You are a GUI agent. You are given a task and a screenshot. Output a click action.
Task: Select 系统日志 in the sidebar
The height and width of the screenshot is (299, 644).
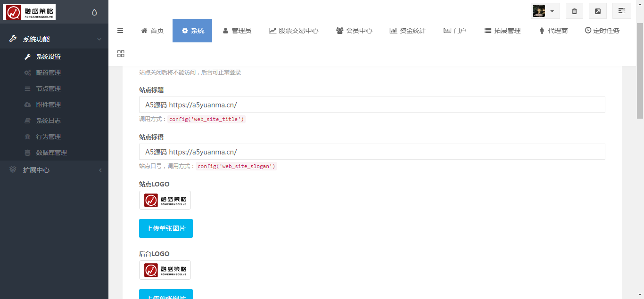[48, 121]
